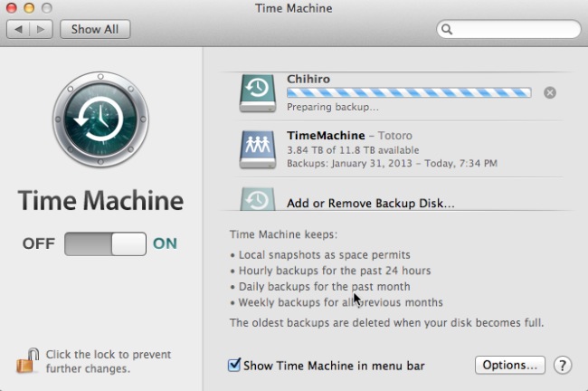The image size is (588, 391).
Task: Open the Options dialog
Action: (510, 365)
